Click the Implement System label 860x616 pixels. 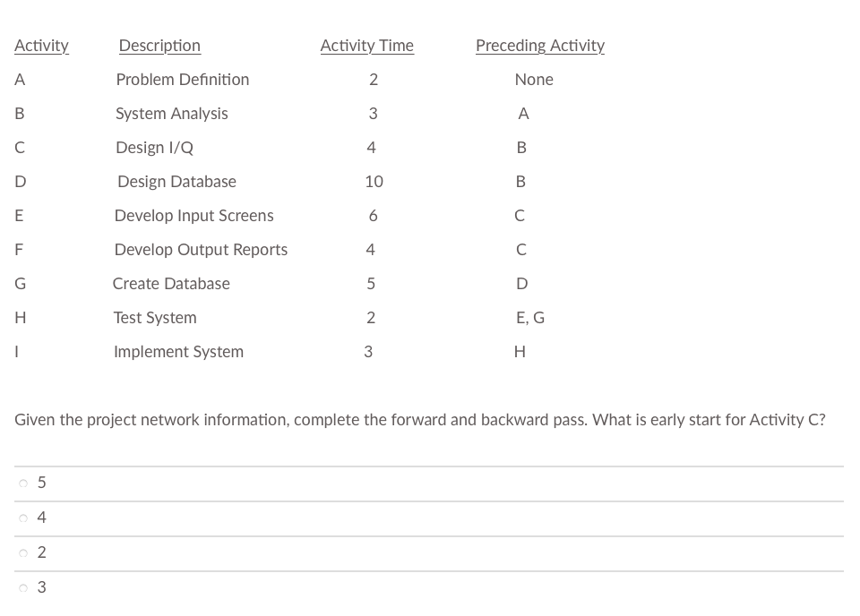(x=178, y=352)
